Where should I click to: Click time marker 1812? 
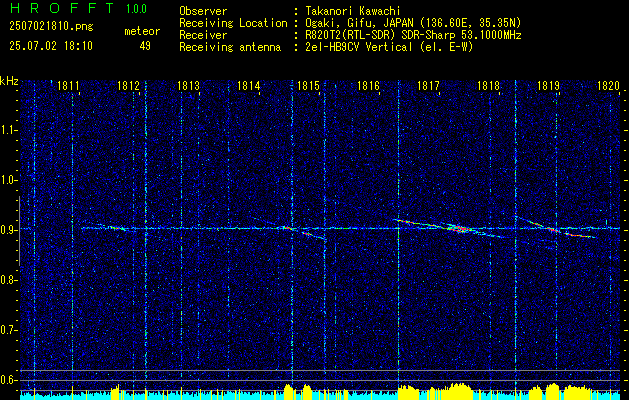[x=128, y=86]
